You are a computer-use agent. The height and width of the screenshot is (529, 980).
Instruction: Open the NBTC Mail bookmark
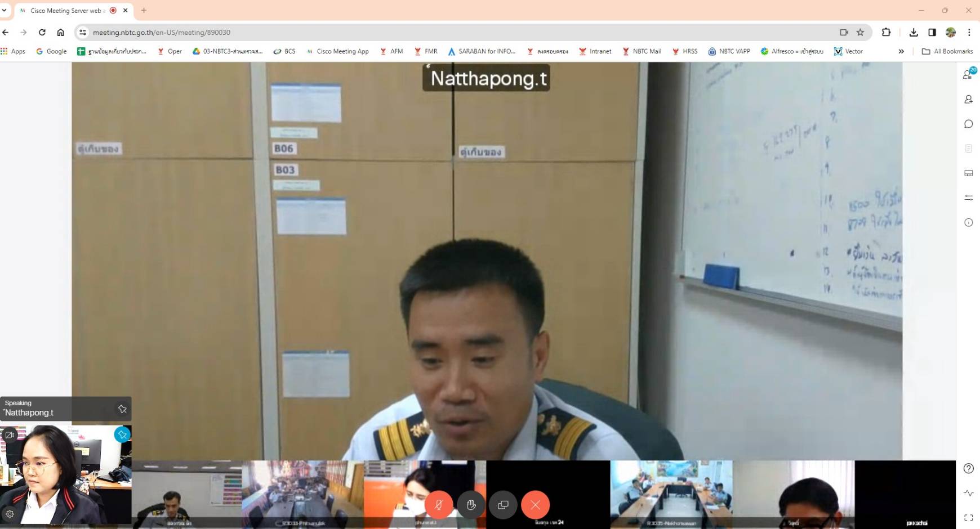[x=642, y=51]
